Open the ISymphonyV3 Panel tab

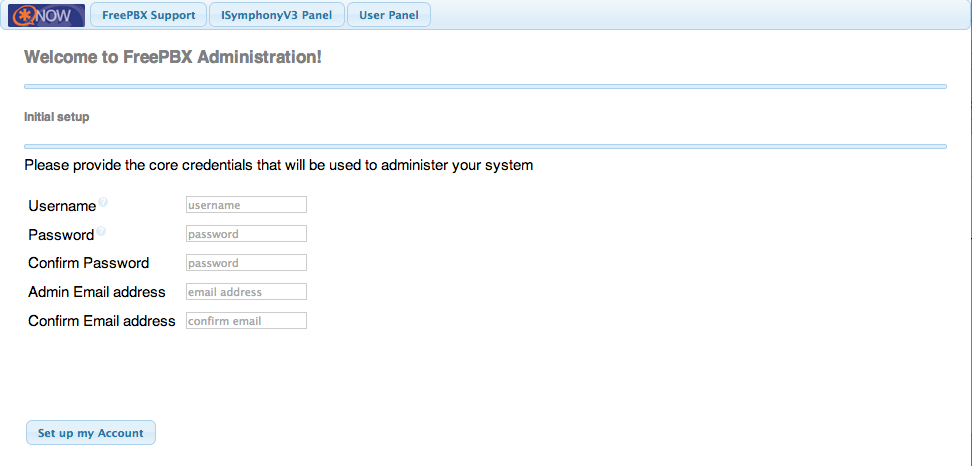276,15
